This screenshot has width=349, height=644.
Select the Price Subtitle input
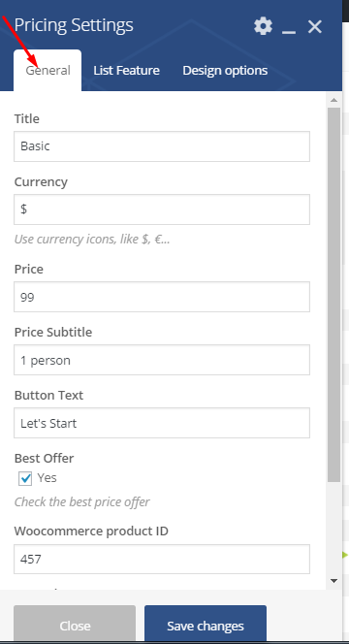coord(162,360)
